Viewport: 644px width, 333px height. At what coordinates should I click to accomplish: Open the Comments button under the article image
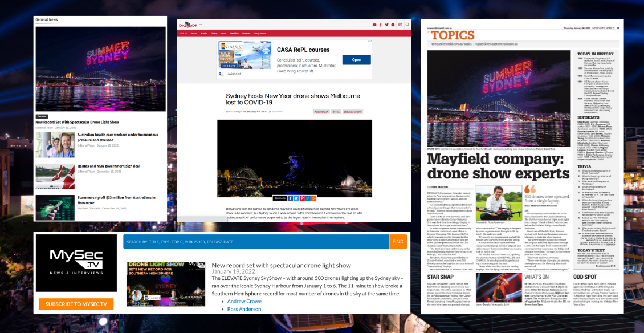(280, 198)
